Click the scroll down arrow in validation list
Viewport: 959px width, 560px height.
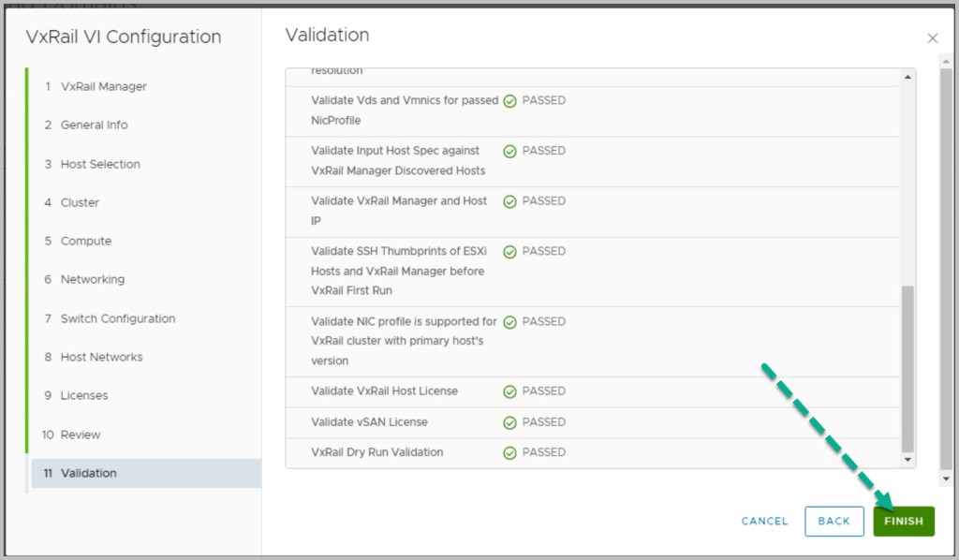(x=907, y=460)
